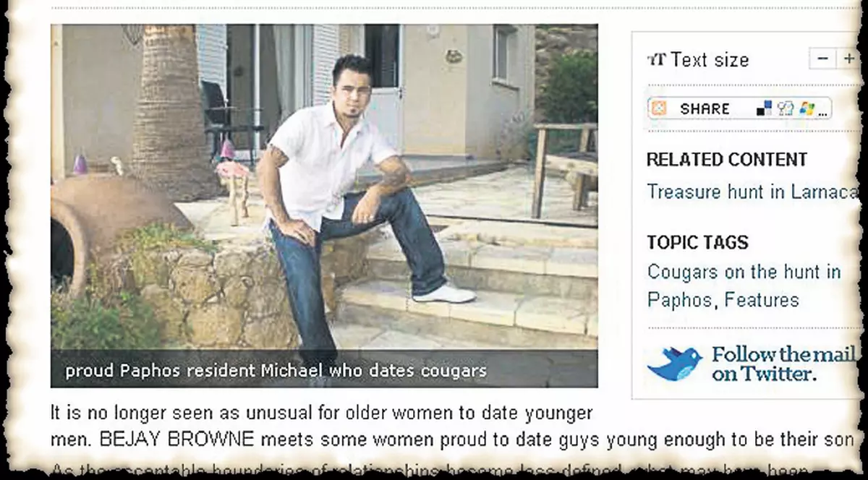Image resolution: width=868 pixels, height=480 pixels.
Task: Click the middle share bookmark icon
Action: (786, 108)
